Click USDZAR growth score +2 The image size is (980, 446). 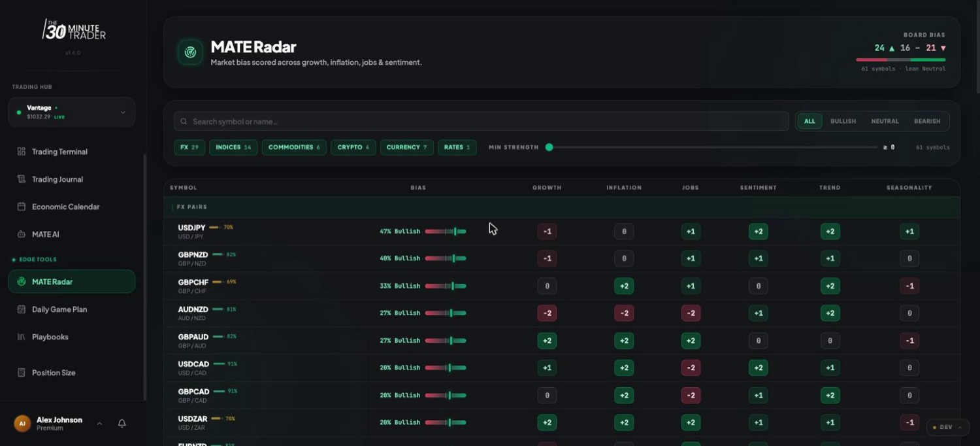pyautogui.click(x=547, y=422)
